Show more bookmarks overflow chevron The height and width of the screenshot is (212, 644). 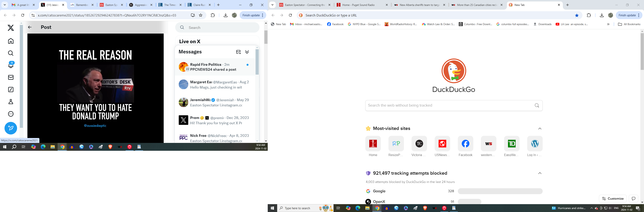tap(608, 24)
